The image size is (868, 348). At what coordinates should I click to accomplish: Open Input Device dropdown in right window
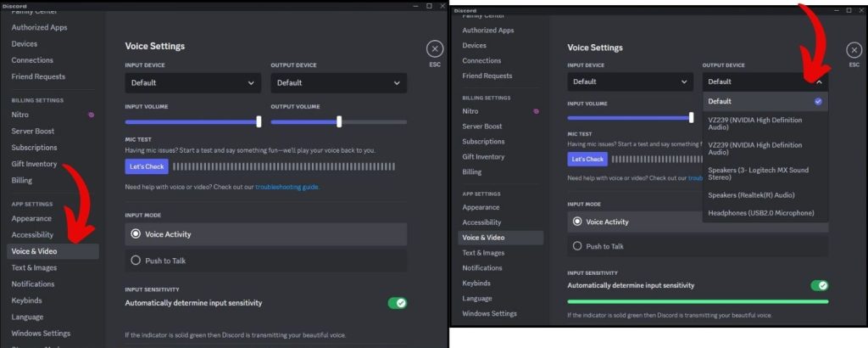[x=630, y=81]
